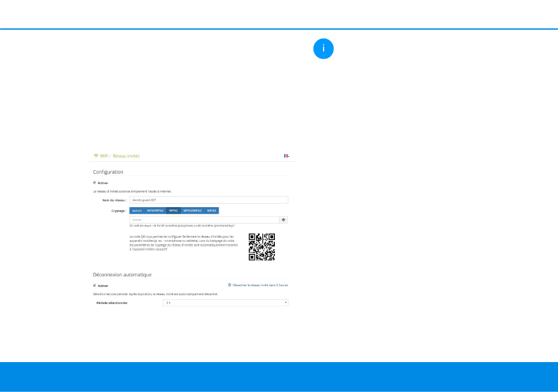Click the QR code image
The height and width of the screenshot is (392, 558).
(262, 247)
